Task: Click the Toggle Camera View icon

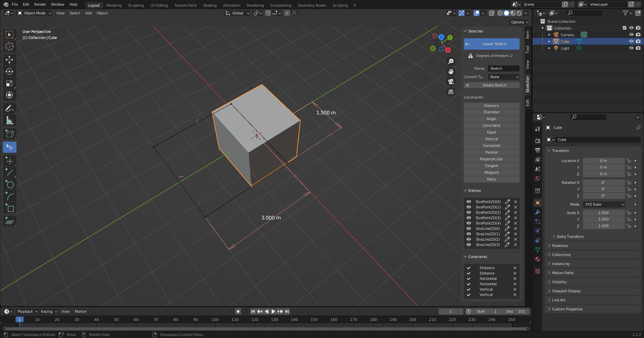Action: (x=451, y=82)
